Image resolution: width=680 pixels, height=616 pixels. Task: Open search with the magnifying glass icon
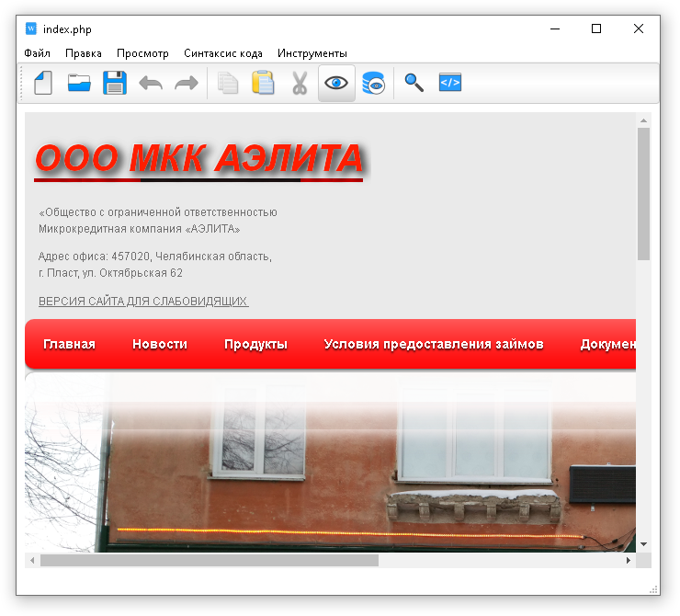click(414, 83)
